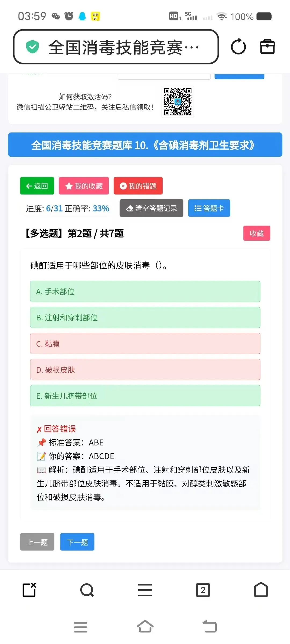Open the browser toolbox briefcase icon

click(267, 47)
